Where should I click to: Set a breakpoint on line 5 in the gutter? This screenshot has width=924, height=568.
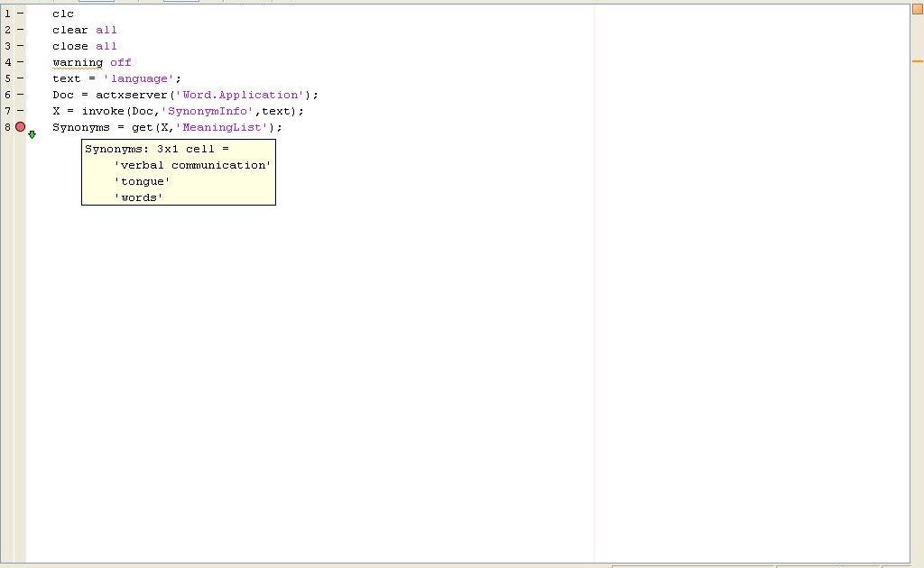(x=20, y=78)
